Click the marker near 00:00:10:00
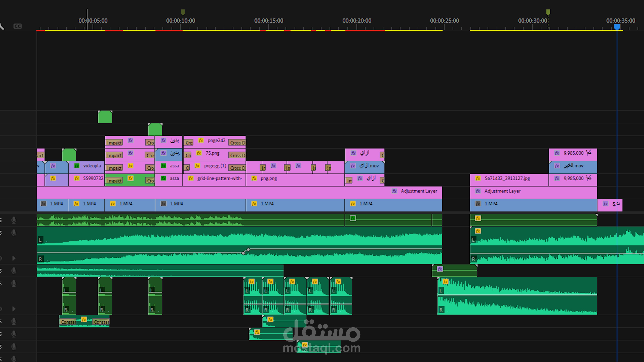 [183, 12]
